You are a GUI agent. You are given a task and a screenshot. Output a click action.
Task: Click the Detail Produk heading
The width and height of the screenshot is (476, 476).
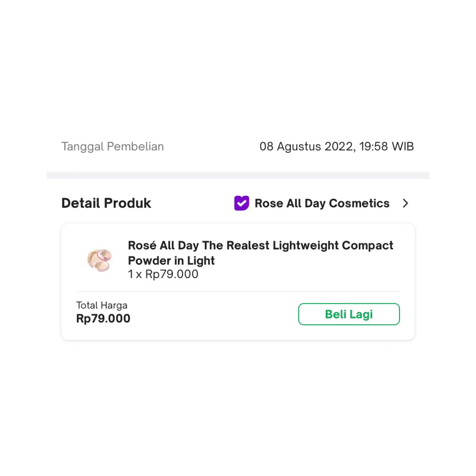(106, 203)
